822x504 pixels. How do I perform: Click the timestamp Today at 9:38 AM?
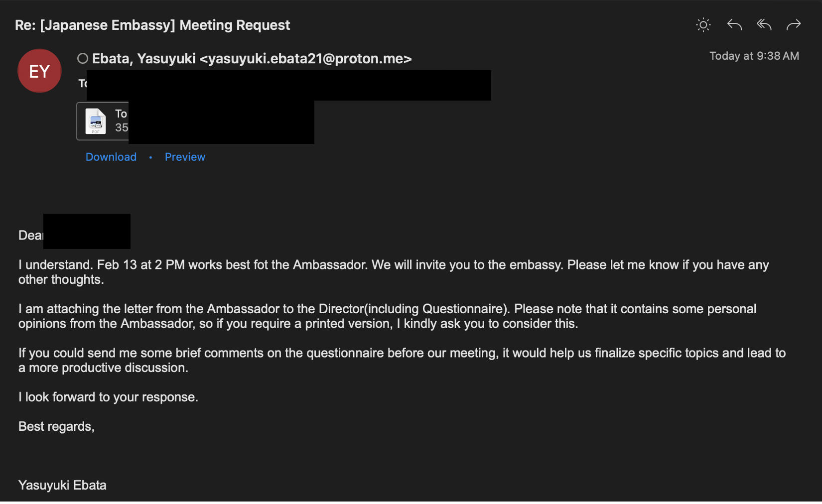[x=754, y=56]
